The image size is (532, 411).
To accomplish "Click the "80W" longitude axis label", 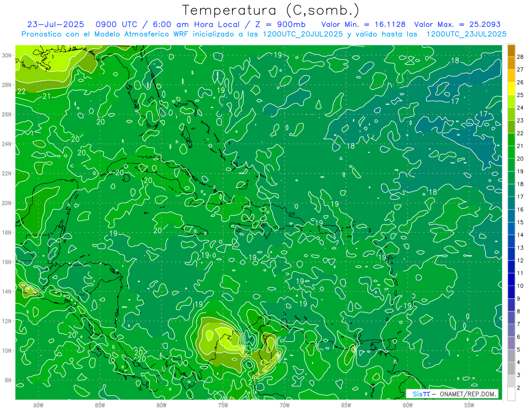I will (161, 405).
